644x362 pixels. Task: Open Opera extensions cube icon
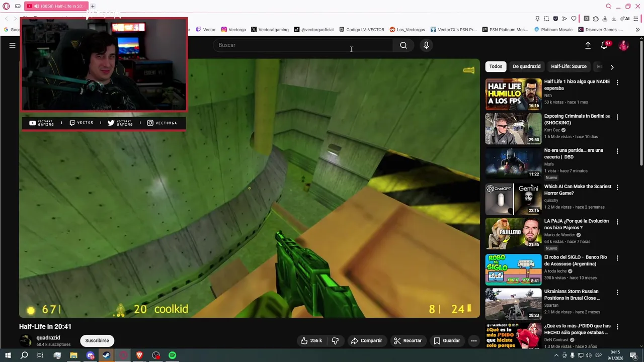596,19
